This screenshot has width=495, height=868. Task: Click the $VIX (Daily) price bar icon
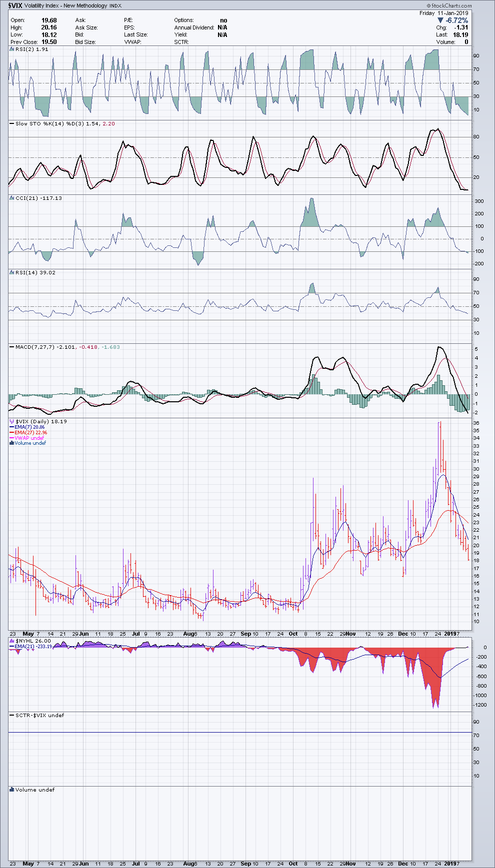(12, 422)
